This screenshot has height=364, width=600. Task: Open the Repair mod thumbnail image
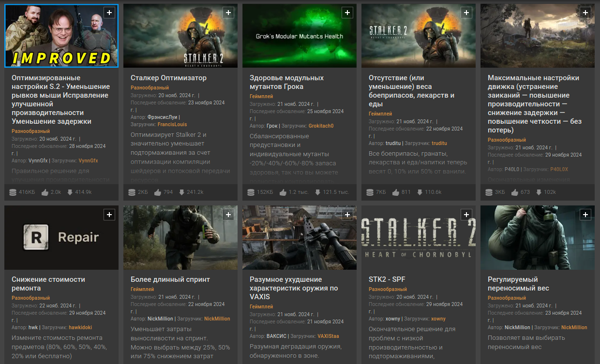click(x=61, y=237)
